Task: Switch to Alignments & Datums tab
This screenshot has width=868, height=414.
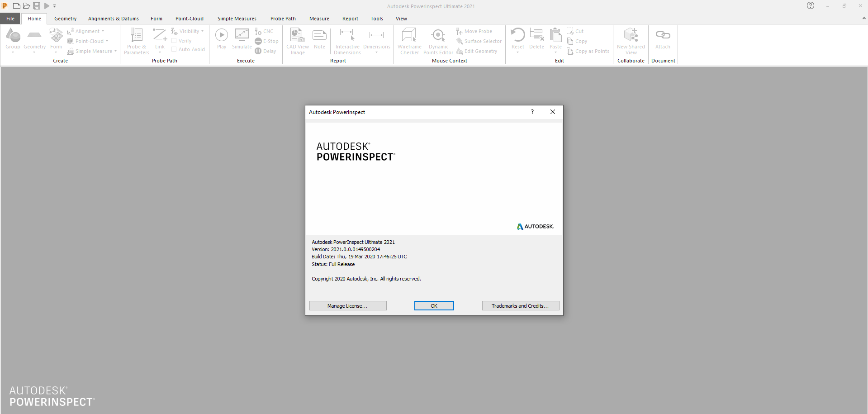Action: [114, 19]
